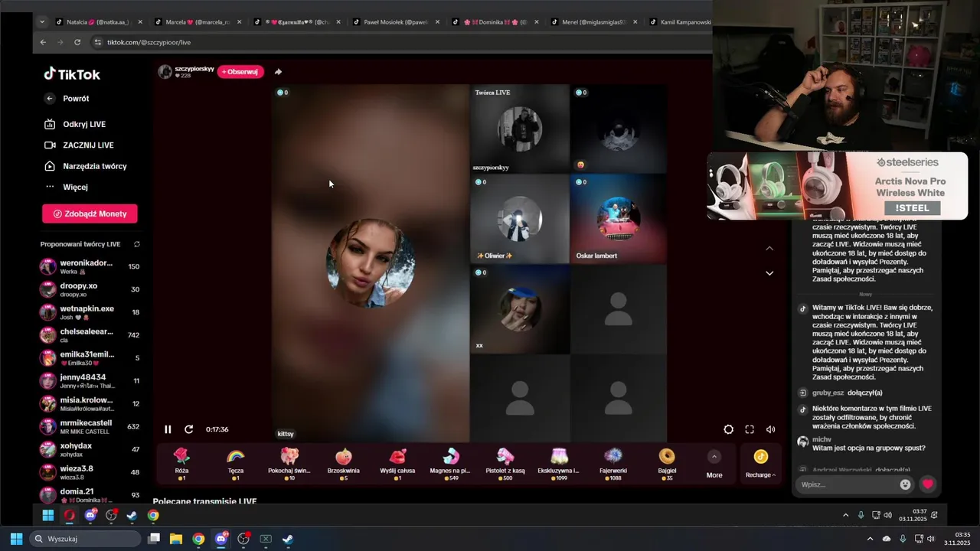
Task: Close the Marcela browser tab
Action: click(239, 22)
